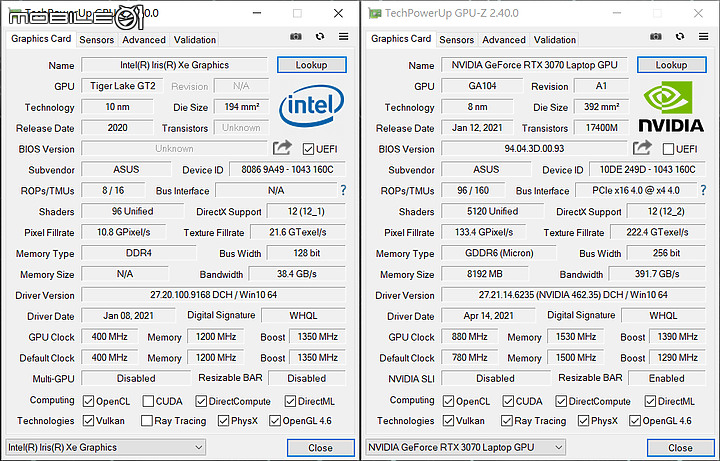This screenshot has height=461, width=720.
Task: Click the NVIDIA logo
Action: tap(671, 107)
